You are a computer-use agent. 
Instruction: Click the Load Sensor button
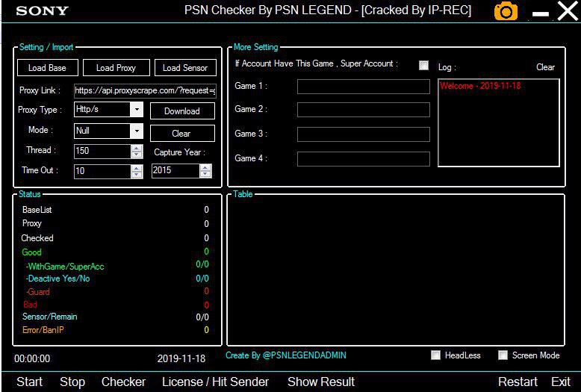point(185,68)
